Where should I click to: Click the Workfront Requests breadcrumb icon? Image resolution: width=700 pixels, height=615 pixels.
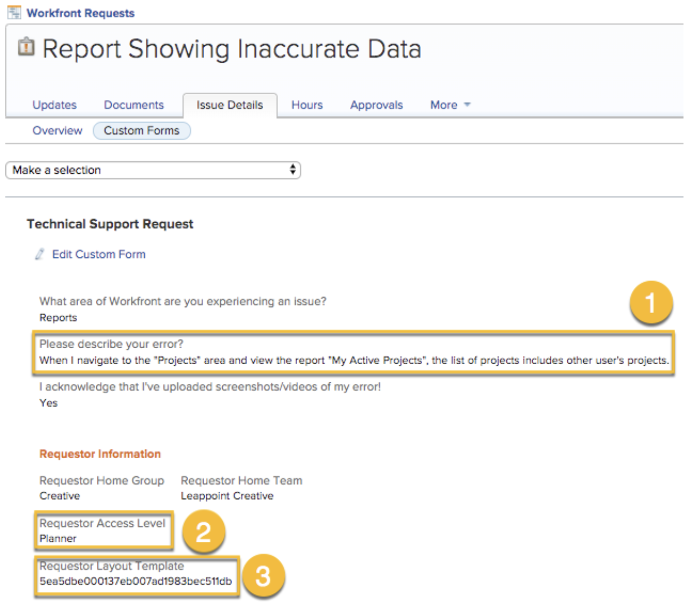click(x=14, y=13)
